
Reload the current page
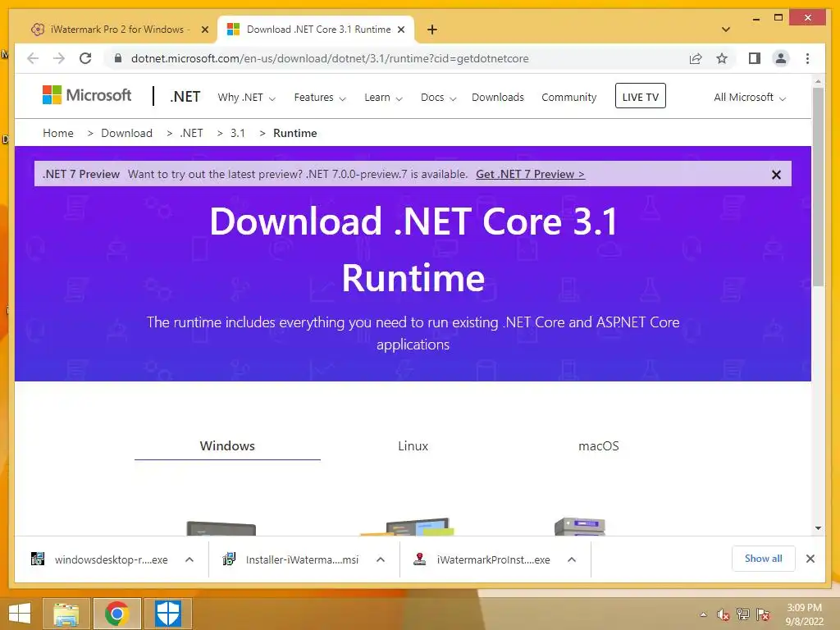click(85, 58)
